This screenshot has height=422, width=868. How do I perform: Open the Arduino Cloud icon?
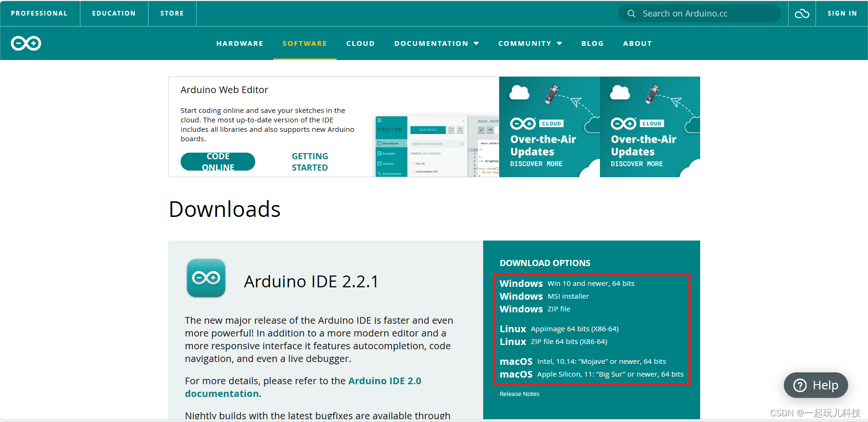tap(802, 14)
